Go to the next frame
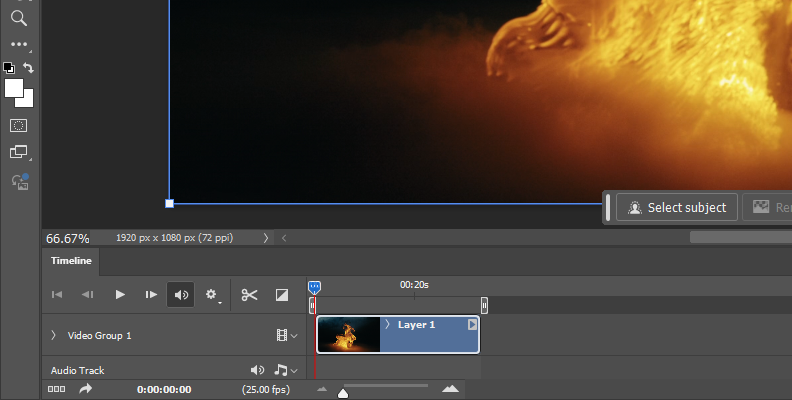This screenshot has width=792, height=400. pos(151,294)
